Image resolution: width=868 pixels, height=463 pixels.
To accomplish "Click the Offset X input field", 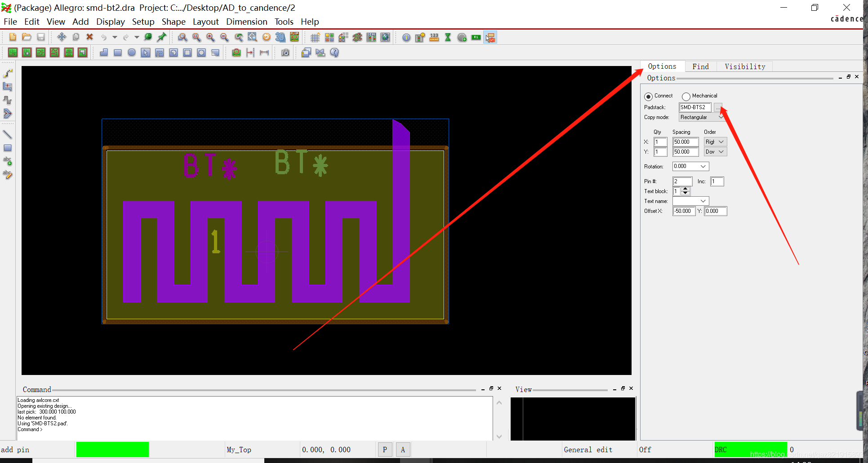I will (684, 211).
